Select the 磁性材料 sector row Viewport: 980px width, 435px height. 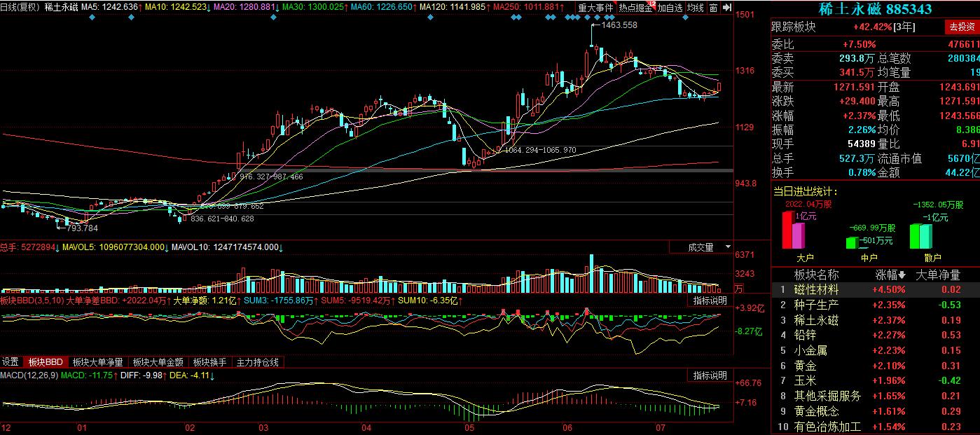pyautogui.click(x=815, y=289)
